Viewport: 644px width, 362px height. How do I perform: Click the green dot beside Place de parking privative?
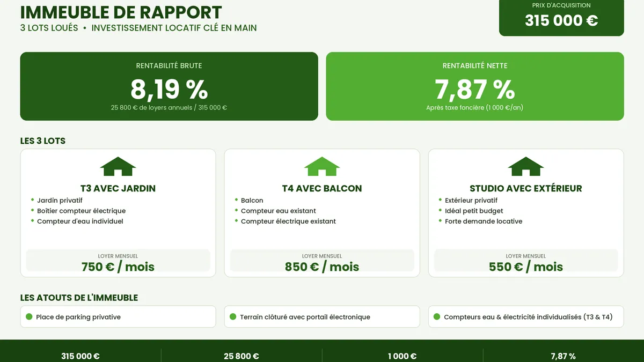(x=29, y=317)
